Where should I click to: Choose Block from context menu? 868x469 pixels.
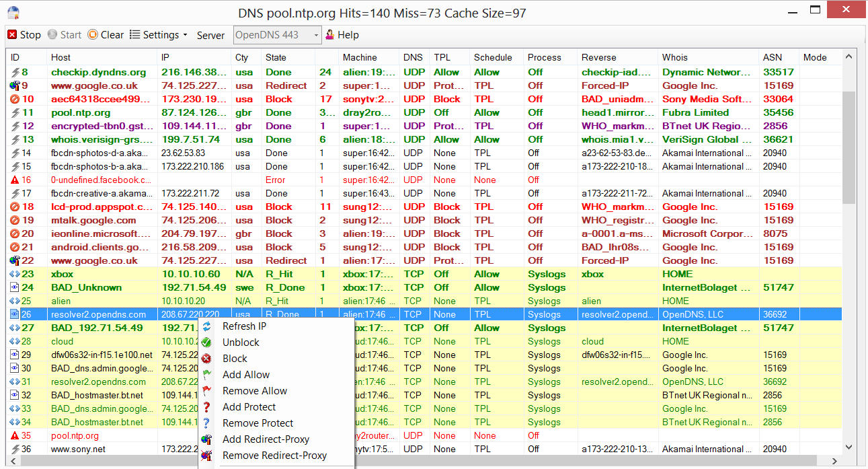coord(235,359)
